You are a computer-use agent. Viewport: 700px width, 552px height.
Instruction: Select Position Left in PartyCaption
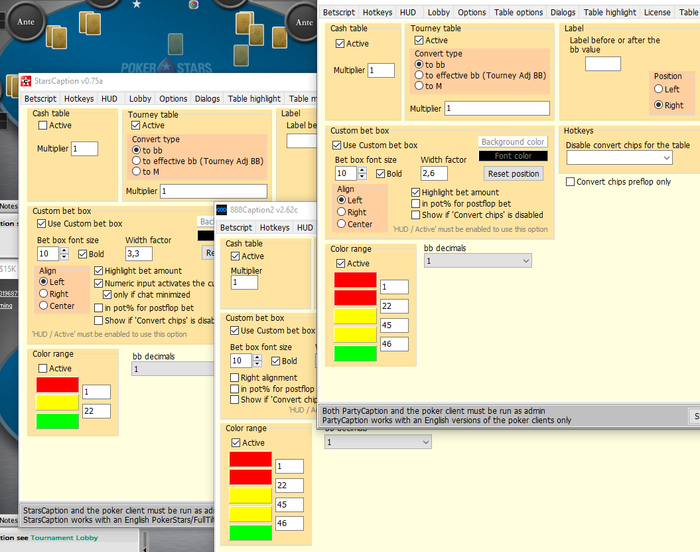coord(658,89)
